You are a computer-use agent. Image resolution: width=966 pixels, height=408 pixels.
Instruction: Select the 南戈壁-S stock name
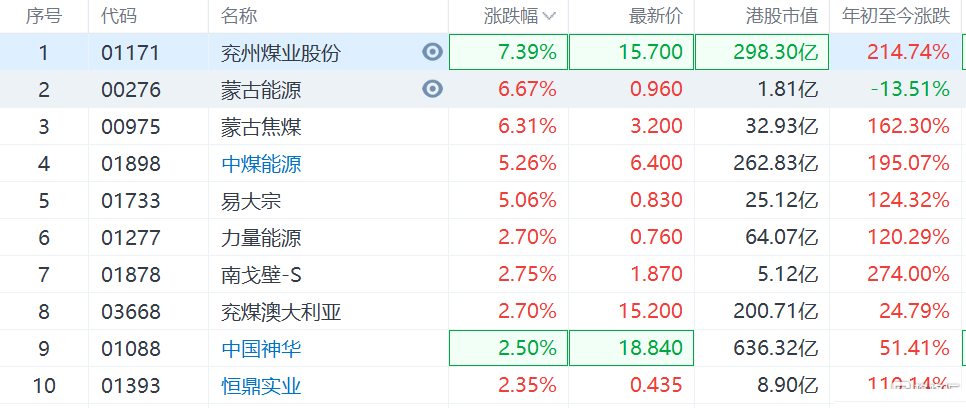coord(261,274)
